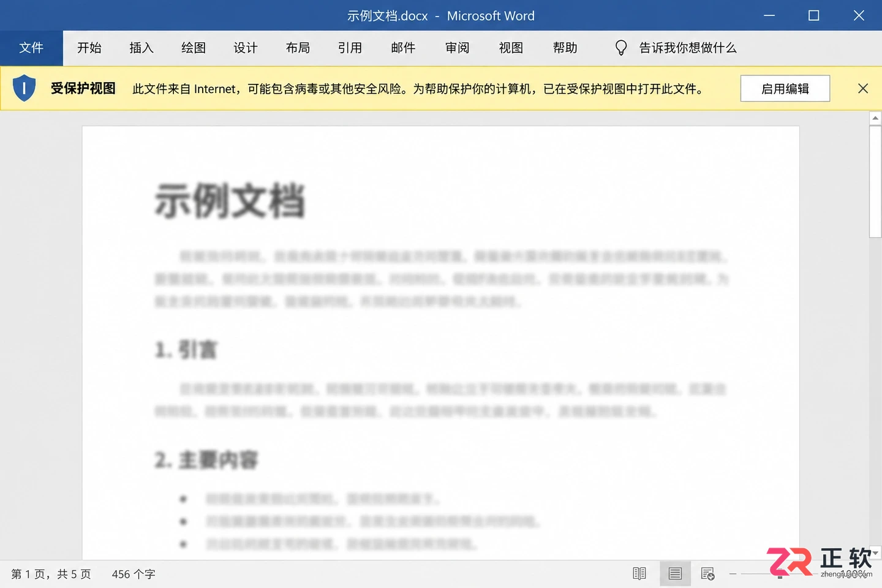This screenshot has width=882, height=588.
Task: Dismiss the 受保护视图 warning bar
Action: [x=863, y=89]
